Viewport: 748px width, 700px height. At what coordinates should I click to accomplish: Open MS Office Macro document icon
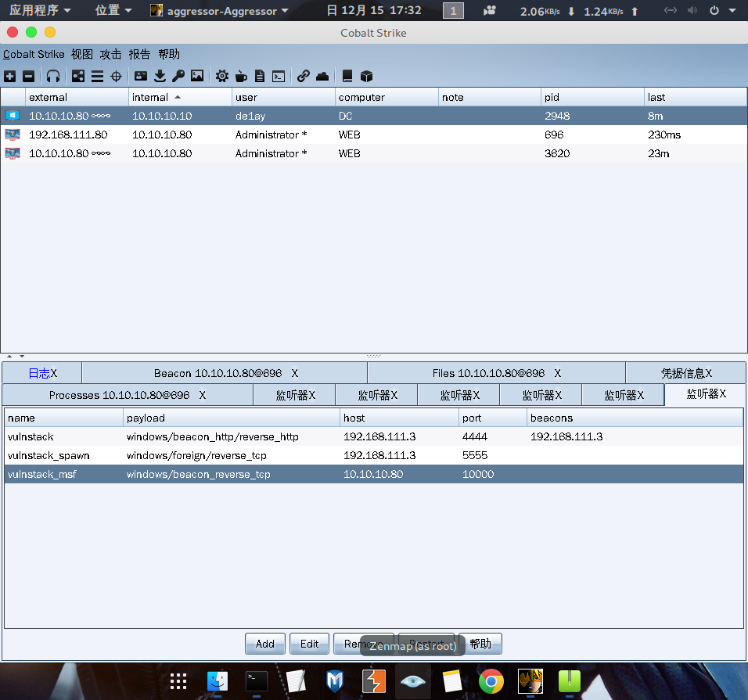click(260, 77)
